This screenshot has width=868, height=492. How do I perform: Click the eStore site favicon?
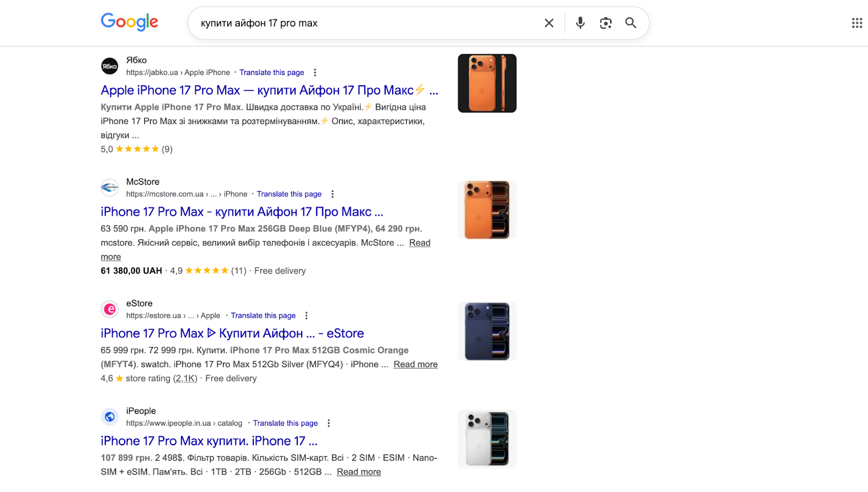click(x=110, y=310)
